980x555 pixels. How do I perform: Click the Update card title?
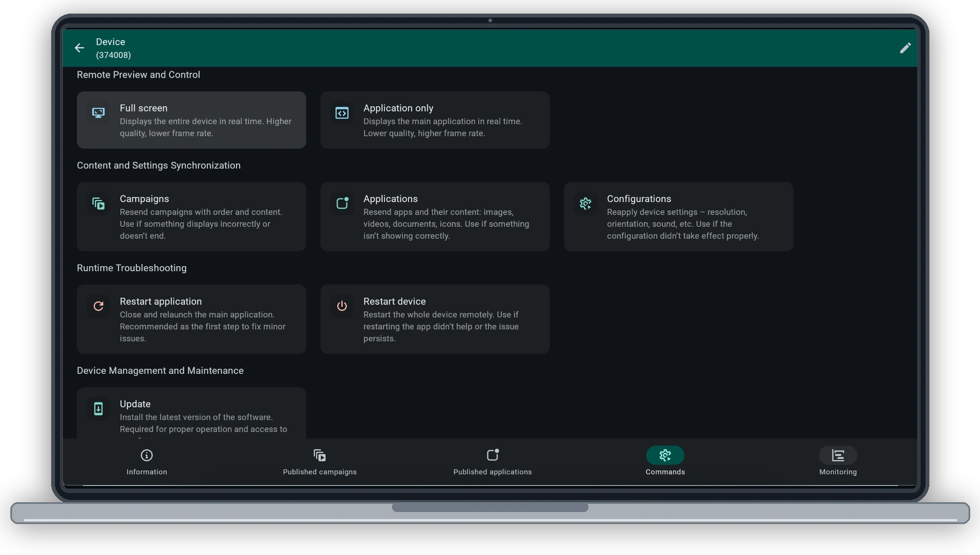point(135,404)
